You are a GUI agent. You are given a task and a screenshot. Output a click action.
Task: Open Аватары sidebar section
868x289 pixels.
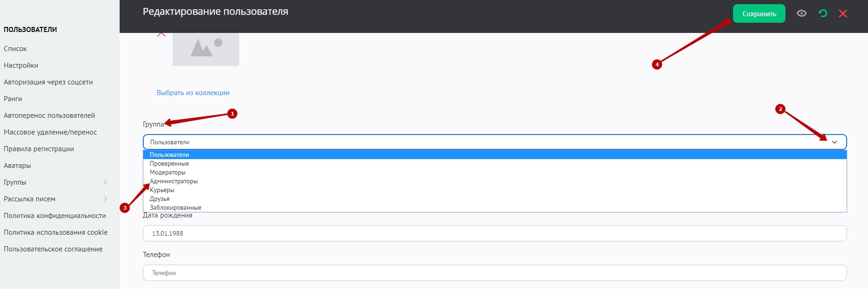click(x=17, y=166)
